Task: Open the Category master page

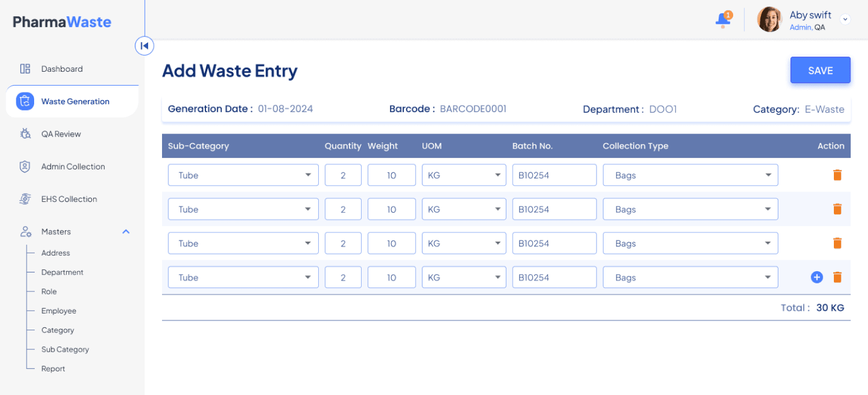Action: (x=57, y=330)
